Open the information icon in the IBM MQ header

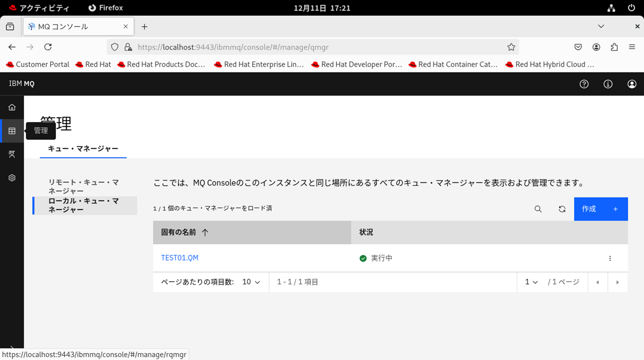coord(608,84)
